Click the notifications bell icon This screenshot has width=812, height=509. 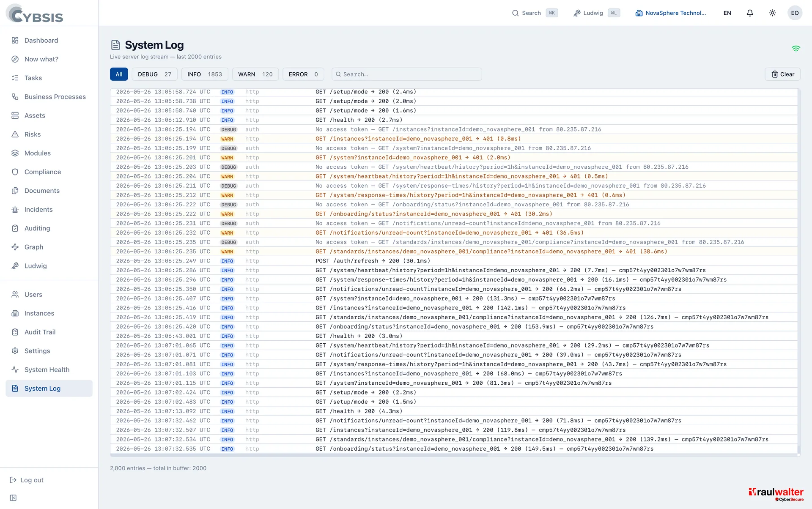tap(750, 13)
